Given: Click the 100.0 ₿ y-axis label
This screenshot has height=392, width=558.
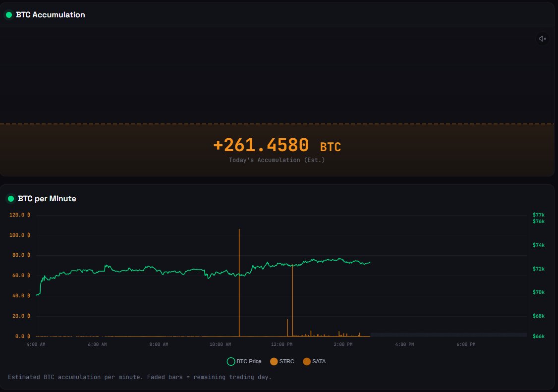Looking at the screenshot, I should [19, 235].
